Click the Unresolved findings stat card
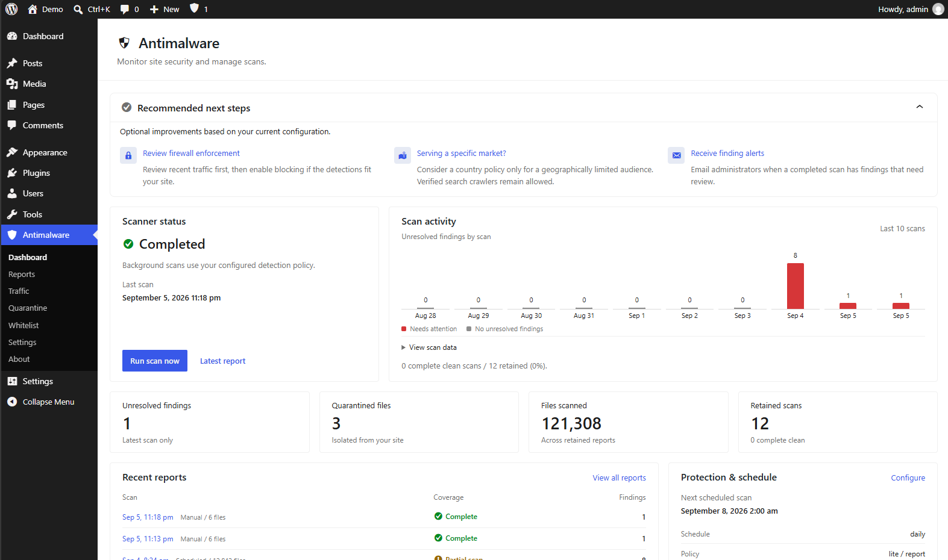 click(210, 422)
